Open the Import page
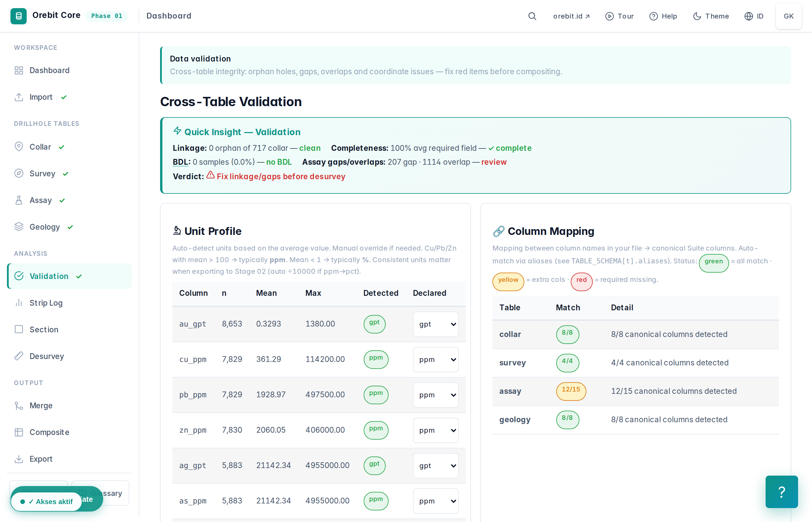The height and width of the screenshot is (522, 812). click(69, 97)
